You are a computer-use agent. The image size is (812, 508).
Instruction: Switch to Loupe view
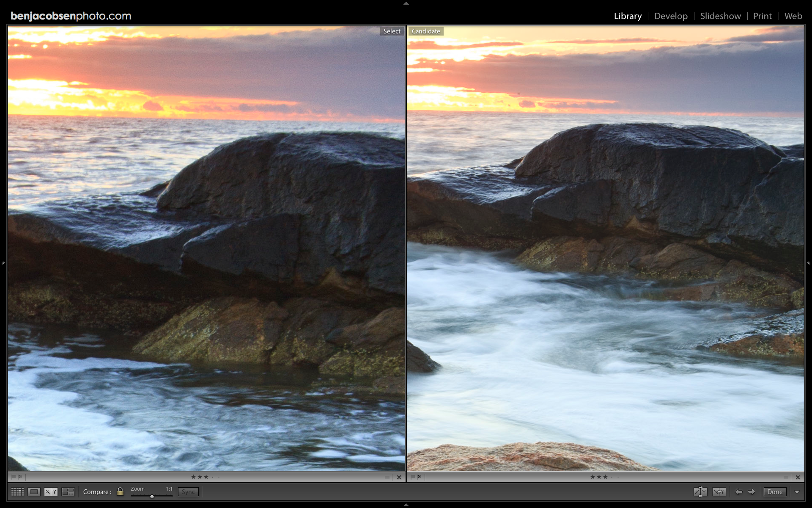tap(34, 491)
